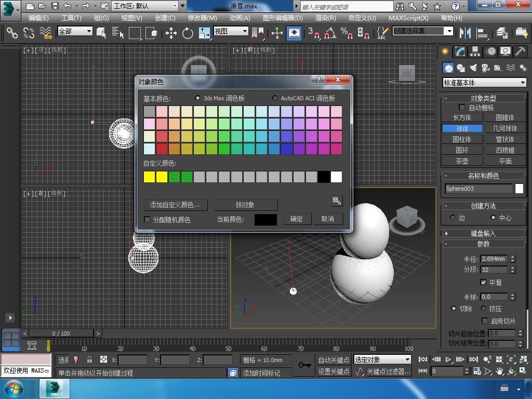Image resolution: width=532 pixels, height=399 pixels.
Task: Pick the black custom color swatch
Action: [x=324, y=177]
